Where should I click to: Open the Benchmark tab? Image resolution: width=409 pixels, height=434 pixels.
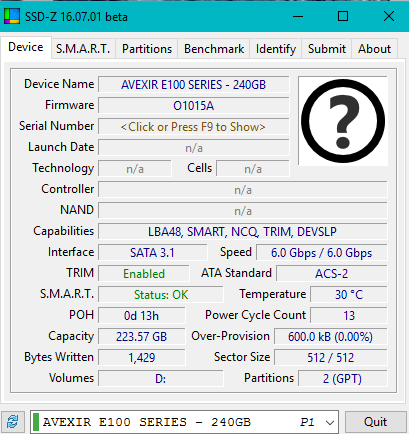point(214,49)
